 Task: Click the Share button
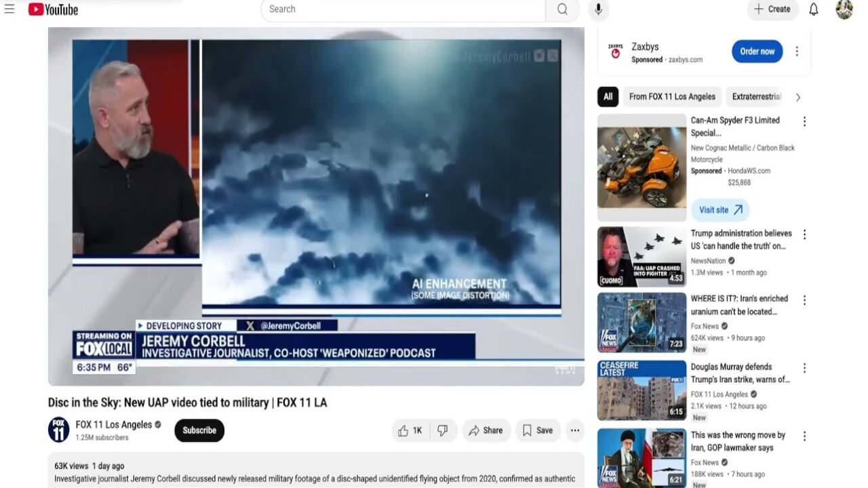(486, 430)
